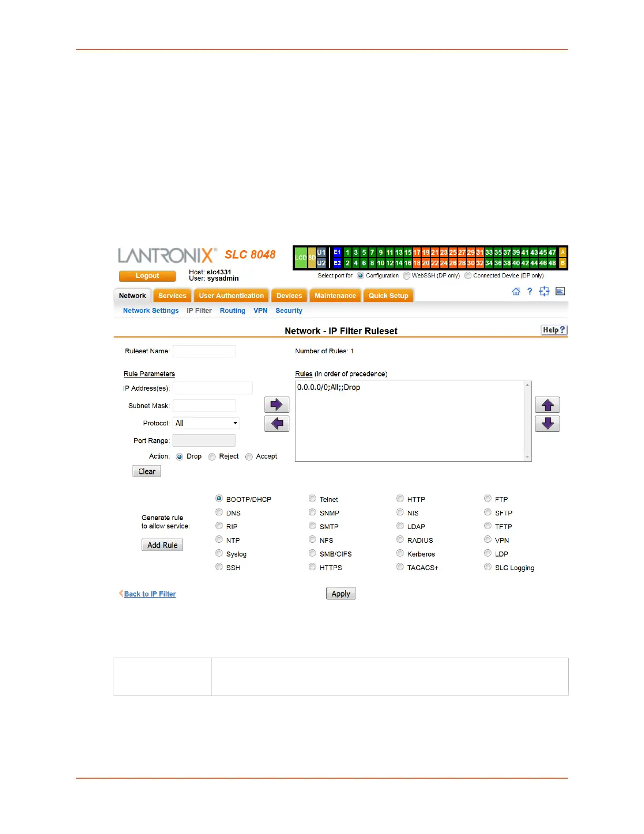The image size is (644, 834).
Task: Follow the Back to IP Filter link
Action: (x=150, y=594)
